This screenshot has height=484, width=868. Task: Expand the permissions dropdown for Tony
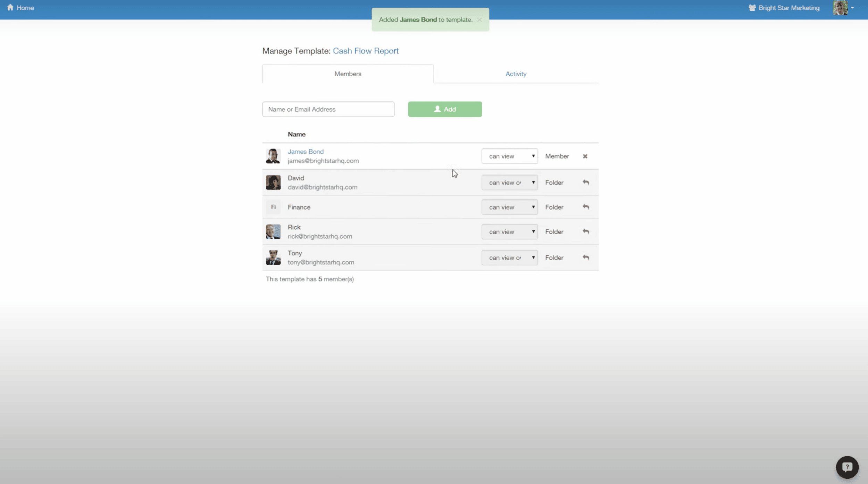pyautogui.click(x=509, y=257)
